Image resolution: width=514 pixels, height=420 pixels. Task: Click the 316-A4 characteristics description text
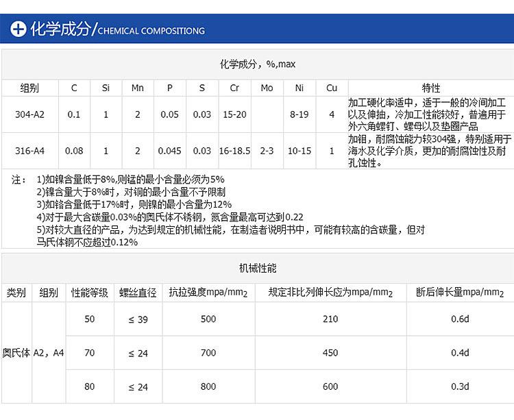coord(430,151)
